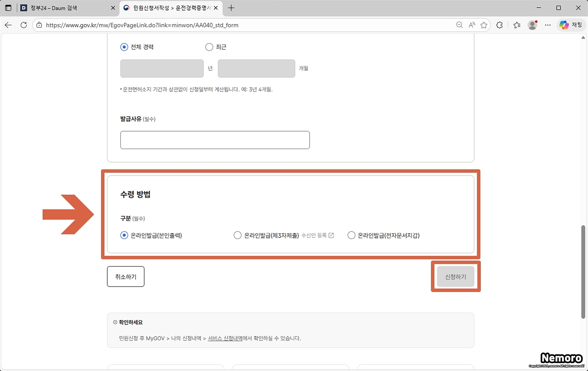This screenshot has width=588, height=371.
Task: Select 온라인발급(제3자제출) radio option
Action: coord(237,235)
